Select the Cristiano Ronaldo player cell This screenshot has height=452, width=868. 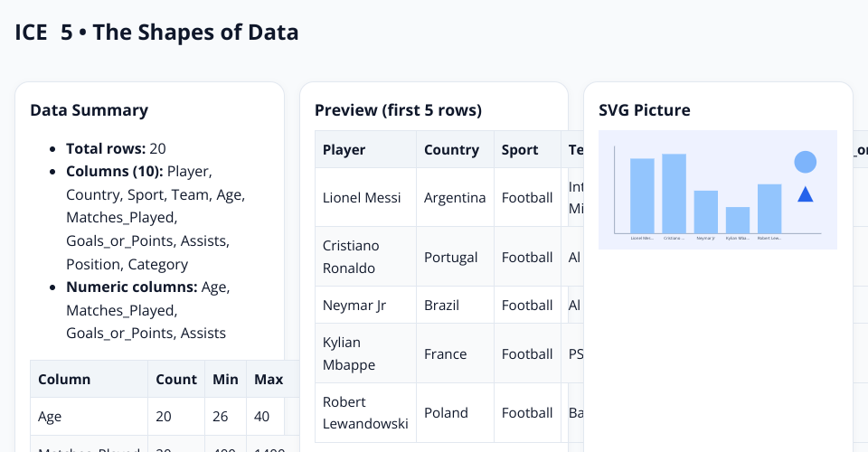[x=351, y=257]
